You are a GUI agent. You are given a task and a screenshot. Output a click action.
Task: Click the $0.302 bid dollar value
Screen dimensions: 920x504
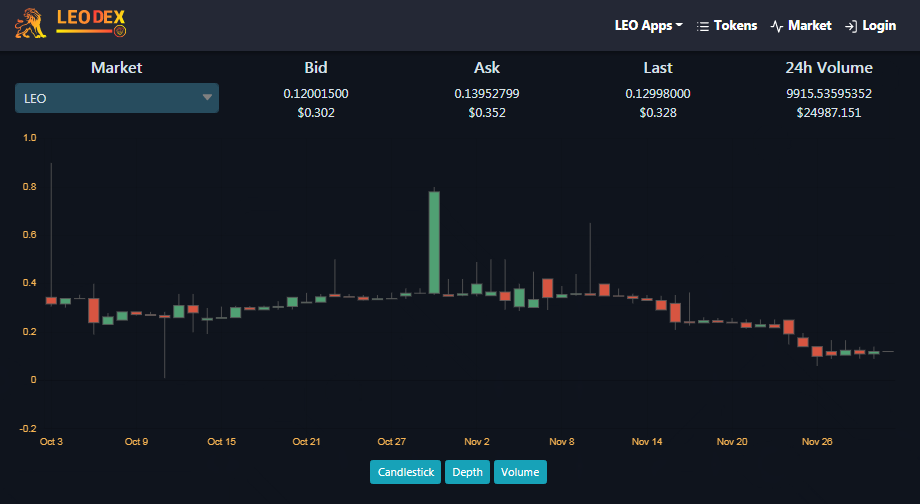pyautogui.click(x=316, y=113)
